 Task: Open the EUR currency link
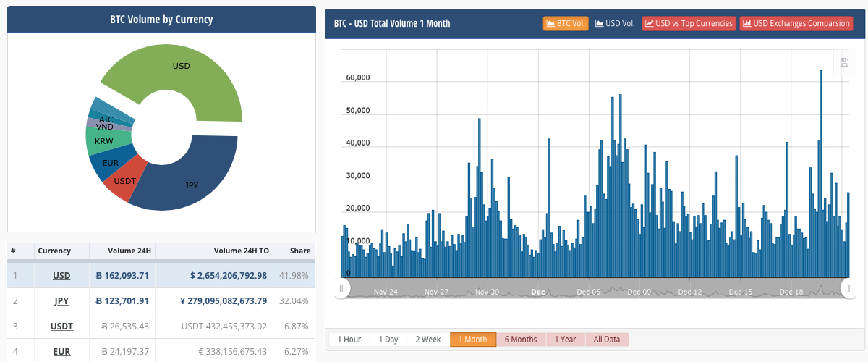[61, 352]
